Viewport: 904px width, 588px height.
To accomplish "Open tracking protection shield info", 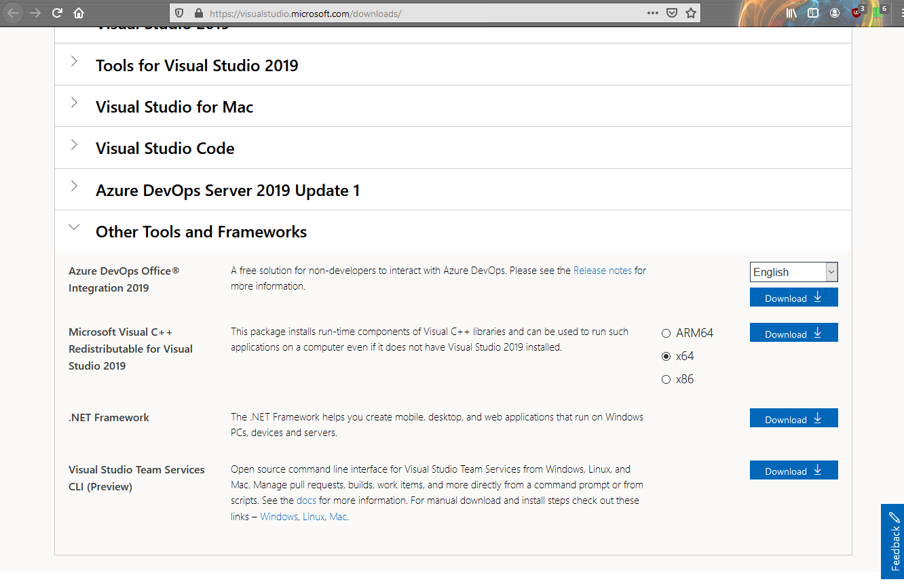I will 179,13.
